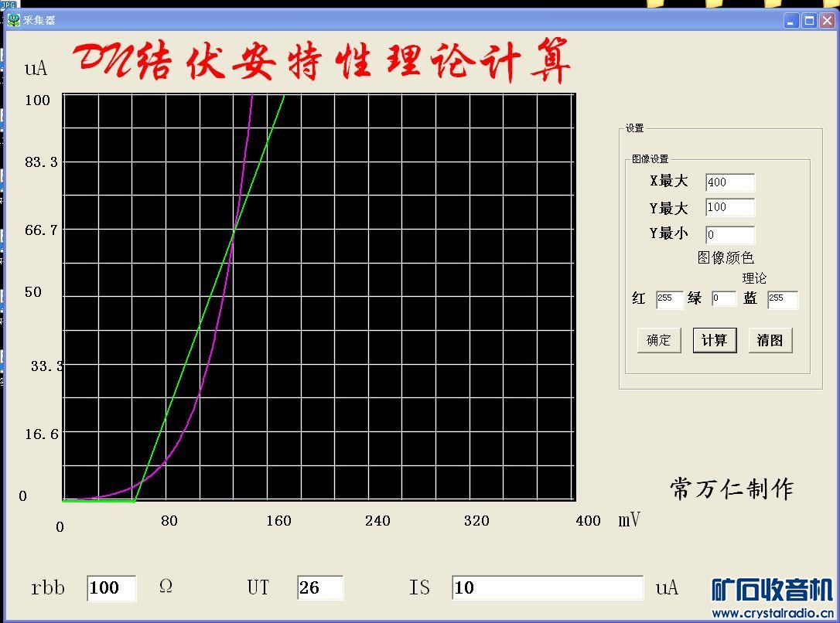Screen dimensions: 840x623
Task: Click the 清图 clear graph button
Action: 770,340
